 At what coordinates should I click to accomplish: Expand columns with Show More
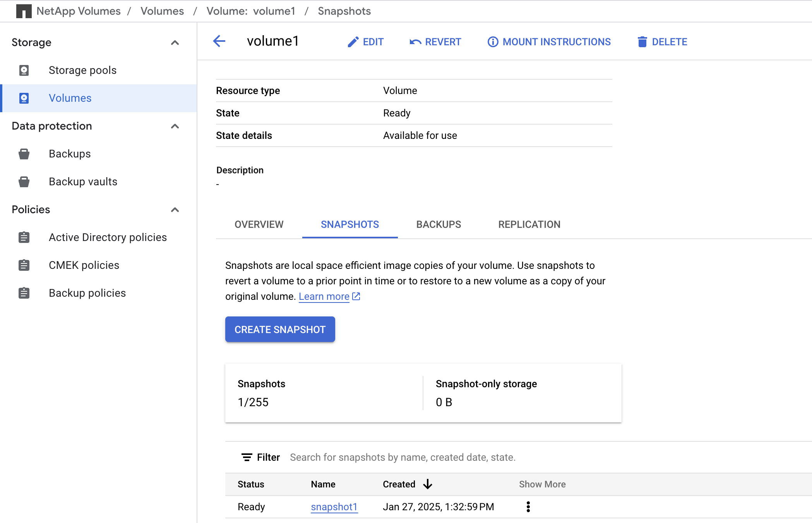click(542, 484)
